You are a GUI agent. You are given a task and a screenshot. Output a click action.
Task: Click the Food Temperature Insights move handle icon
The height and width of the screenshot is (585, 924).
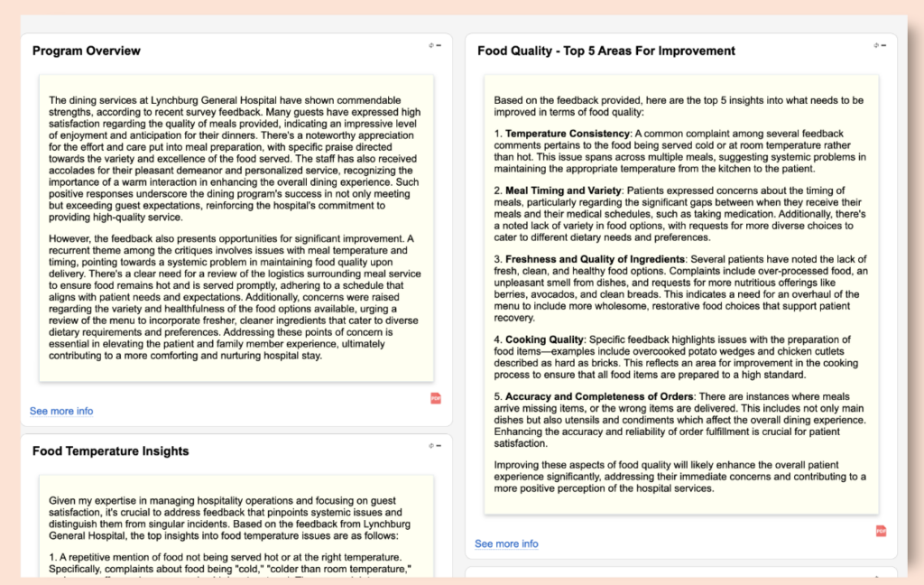[x=431, y=445]
